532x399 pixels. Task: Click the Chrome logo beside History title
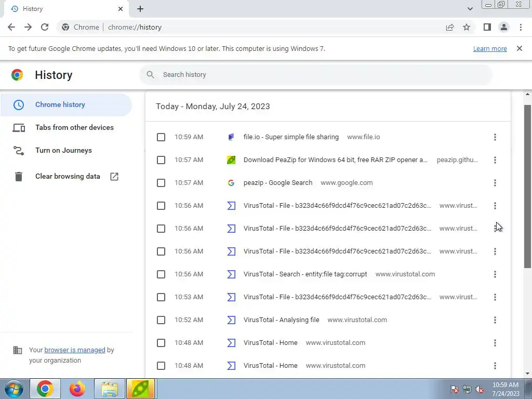pos(17,75)
